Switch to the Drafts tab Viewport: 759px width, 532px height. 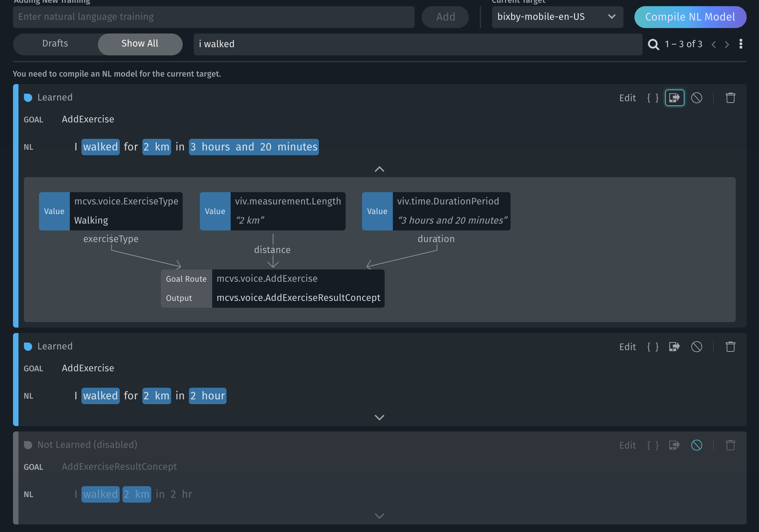click(x=55, y=44)
